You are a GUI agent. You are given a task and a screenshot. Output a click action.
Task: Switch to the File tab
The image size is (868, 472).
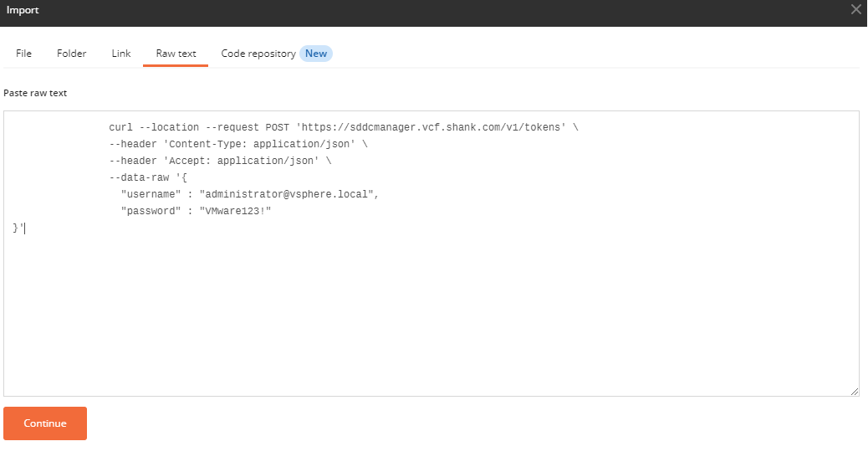click(x=23, y=54)
